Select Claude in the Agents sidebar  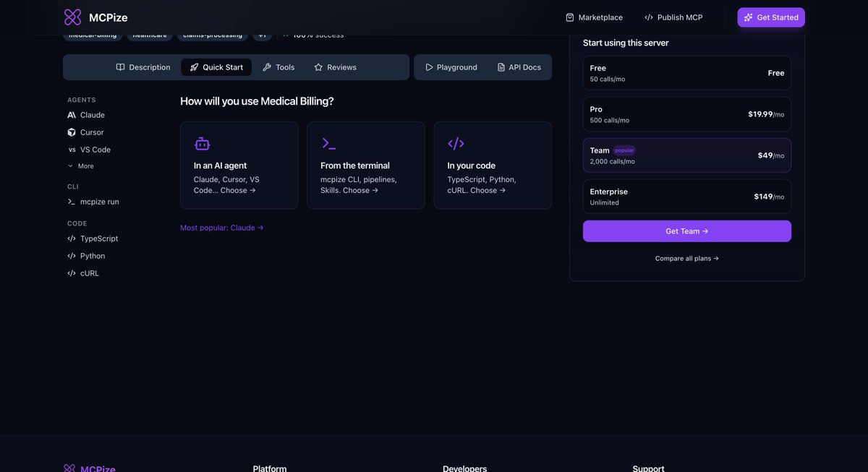[86, 115]
